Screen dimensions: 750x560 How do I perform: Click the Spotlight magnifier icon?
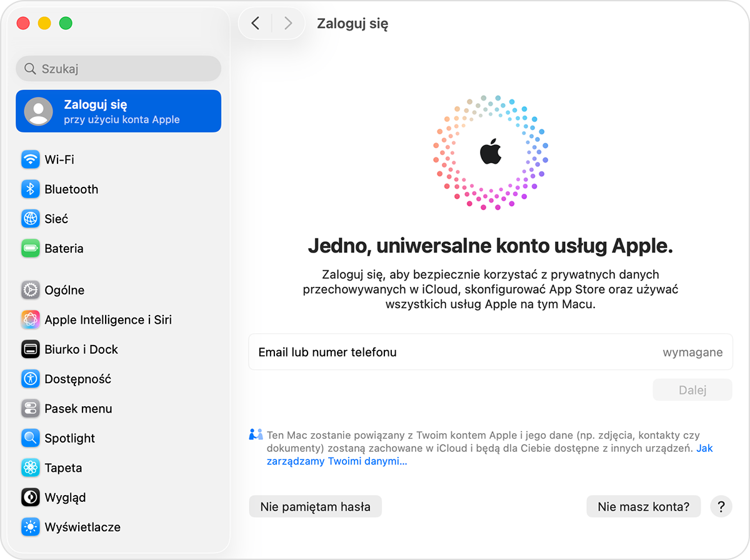pyautogui.click(x=30, y=438)
